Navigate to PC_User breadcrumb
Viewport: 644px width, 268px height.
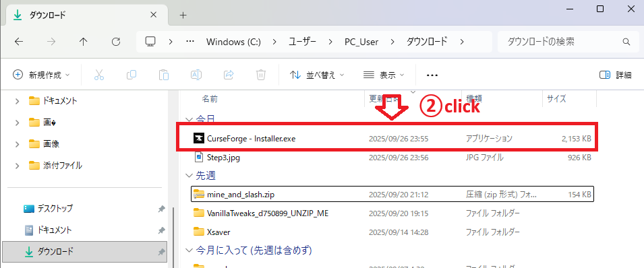[x=361, y=42]
